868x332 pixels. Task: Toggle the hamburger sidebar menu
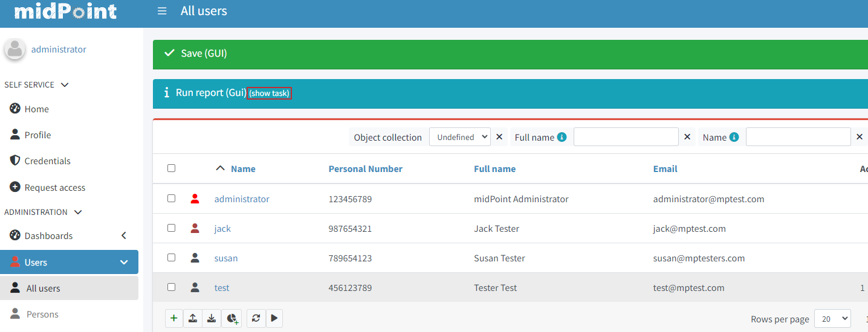tap(162, 11)
